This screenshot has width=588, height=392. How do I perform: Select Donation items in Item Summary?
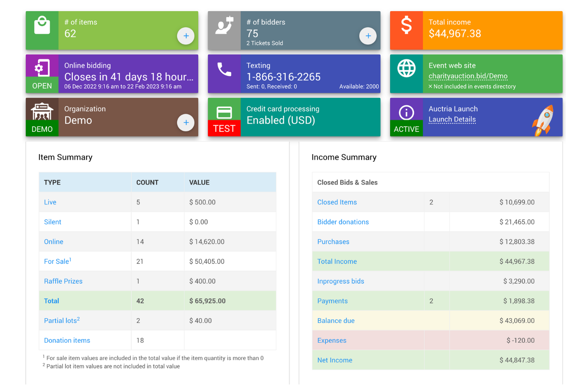pyautogui.click(x=67, y=340)
